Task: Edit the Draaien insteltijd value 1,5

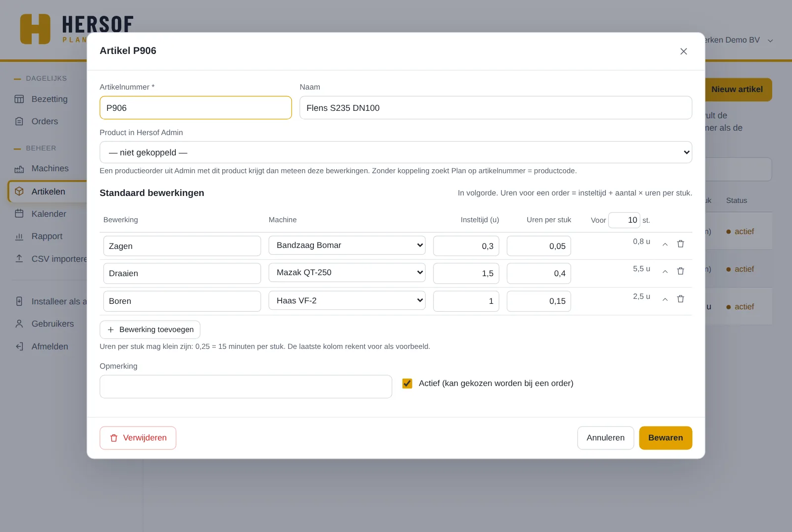Action: tap(466, 273)
